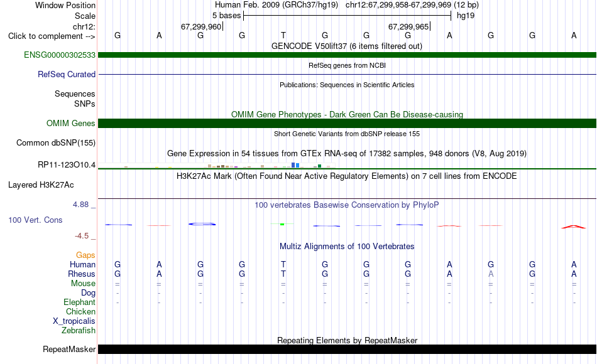Screen dimensions: 597x364
Task: Open the GENCODE V50lift37 track title
Action: coord(346,46)
